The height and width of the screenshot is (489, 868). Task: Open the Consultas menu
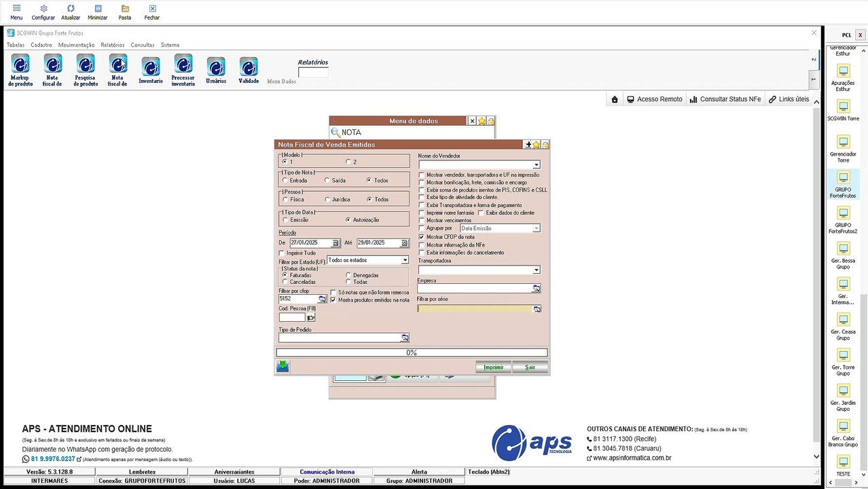[x=143, y=45]
